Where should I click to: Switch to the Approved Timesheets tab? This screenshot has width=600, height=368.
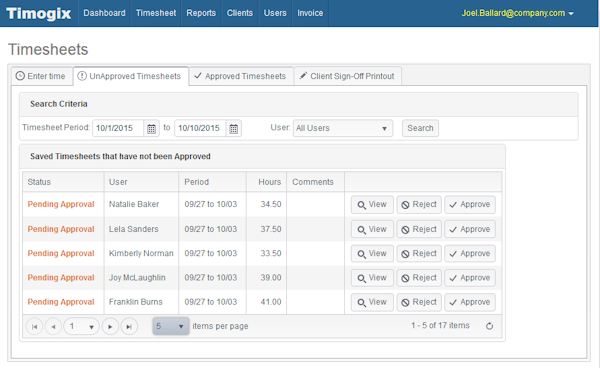(241, 76)
